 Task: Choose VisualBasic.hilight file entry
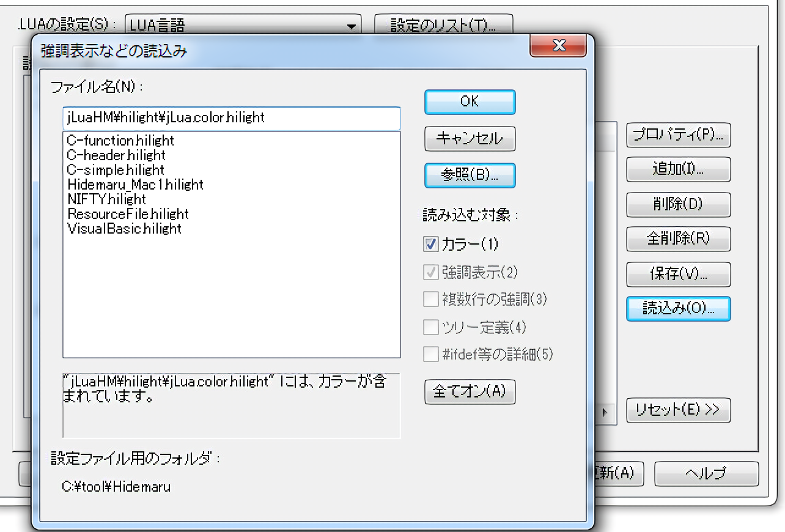point(125,229)
